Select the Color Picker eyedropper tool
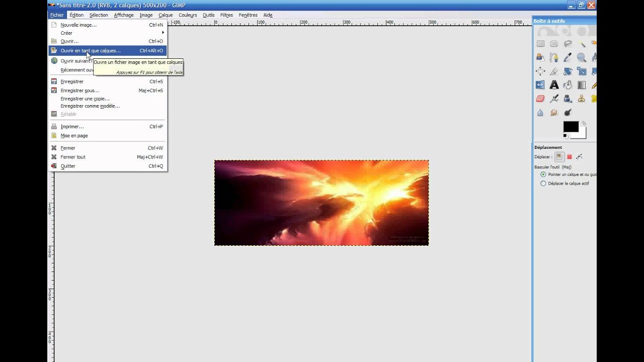 tap(568, 57)
